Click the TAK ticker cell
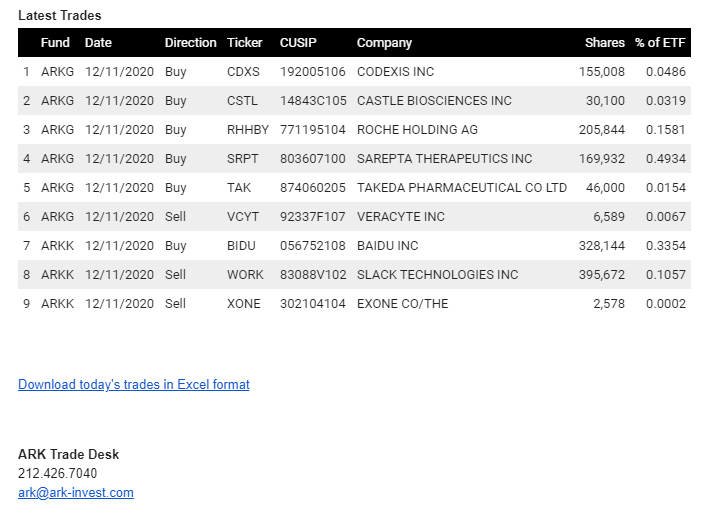Screen dimensions: 718x510 point(239,188)
